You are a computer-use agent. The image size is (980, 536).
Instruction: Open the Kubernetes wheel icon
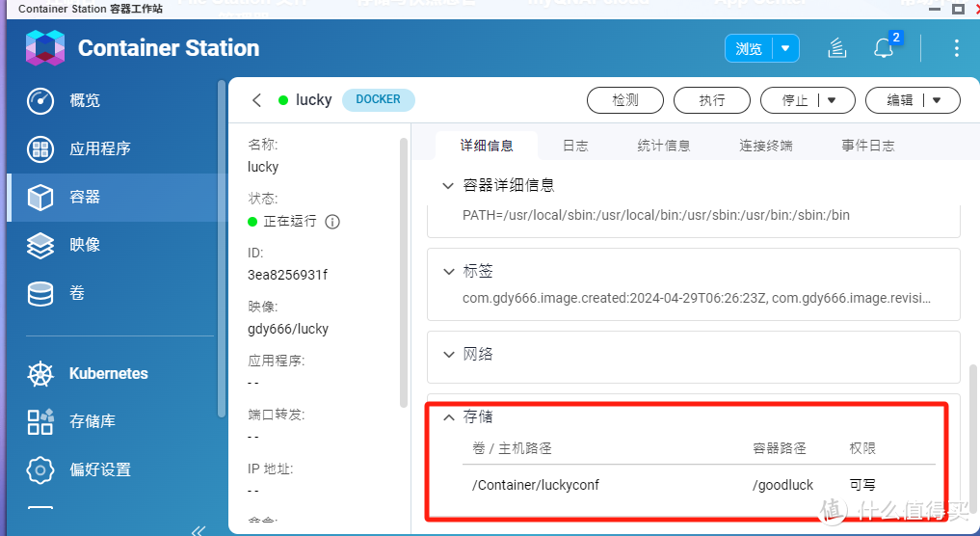tap(40, 373)
